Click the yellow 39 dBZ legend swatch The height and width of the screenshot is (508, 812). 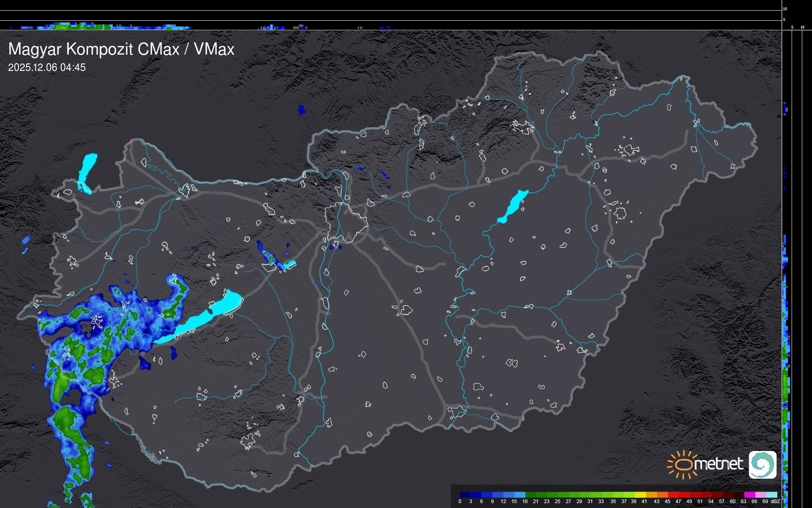click(640, 495)
